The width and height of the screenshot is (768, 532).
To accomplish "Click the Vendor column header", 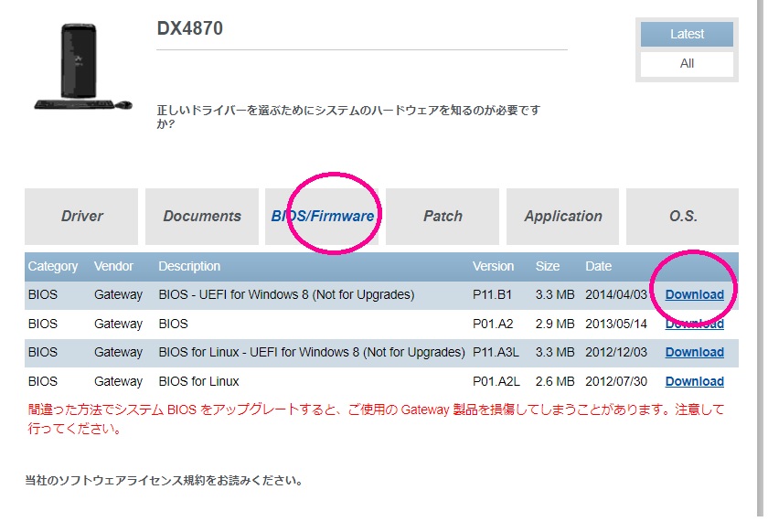I will coord(113,266).
